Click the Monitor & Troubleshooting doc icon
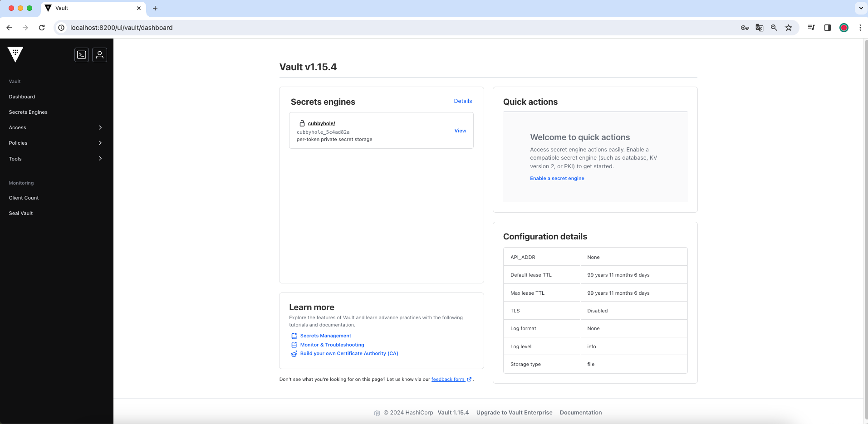Screen dimensions: 868x424 [x=294, y=345]
